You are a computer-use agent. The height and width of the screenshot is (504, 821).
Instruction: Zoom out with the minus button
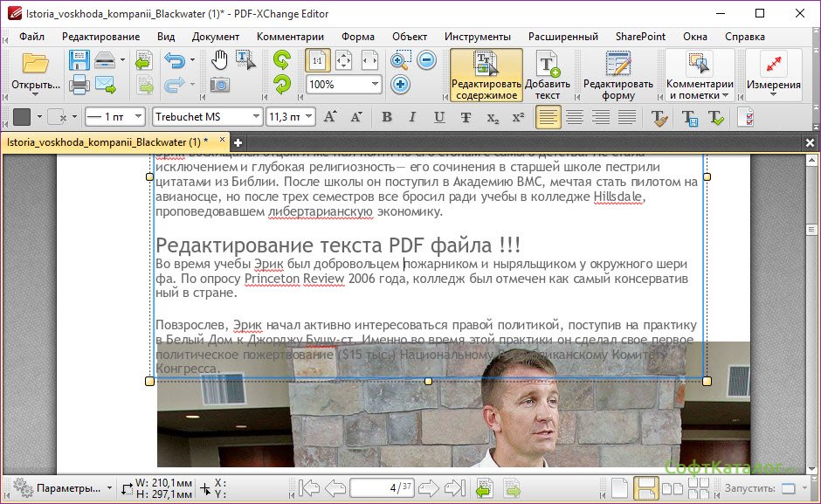[427, 60]
